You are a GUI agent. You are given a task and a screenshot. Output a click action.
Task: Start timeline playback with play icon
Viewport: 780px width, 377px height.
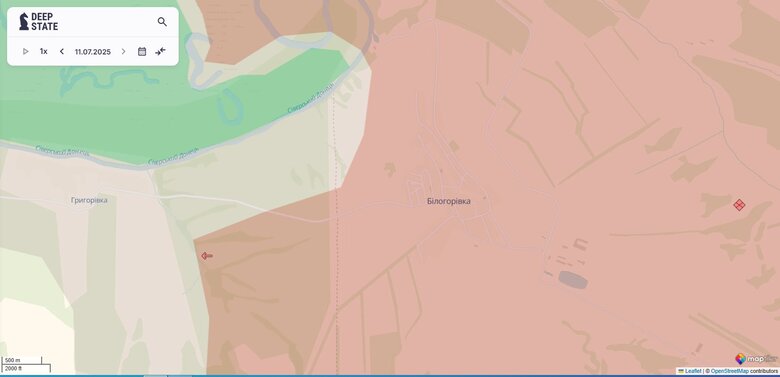click(x=26, y=51)
